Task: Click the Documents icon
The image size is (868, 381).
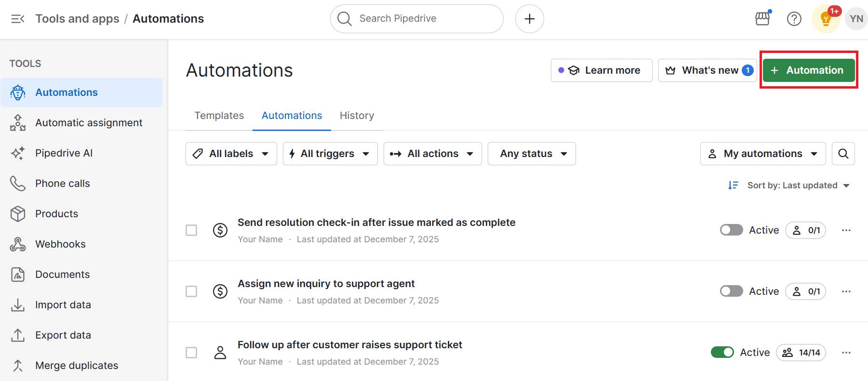Action: [x=18, y=275]
